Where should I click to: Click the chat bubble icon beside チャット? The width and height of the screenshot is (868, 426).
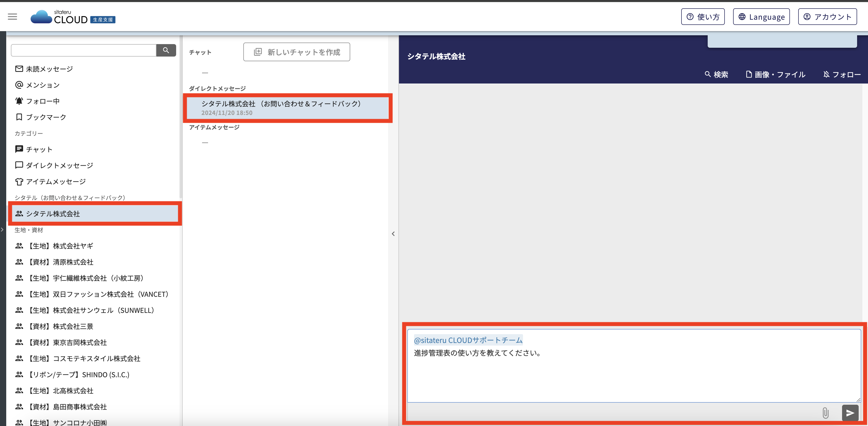click(19, 149)
